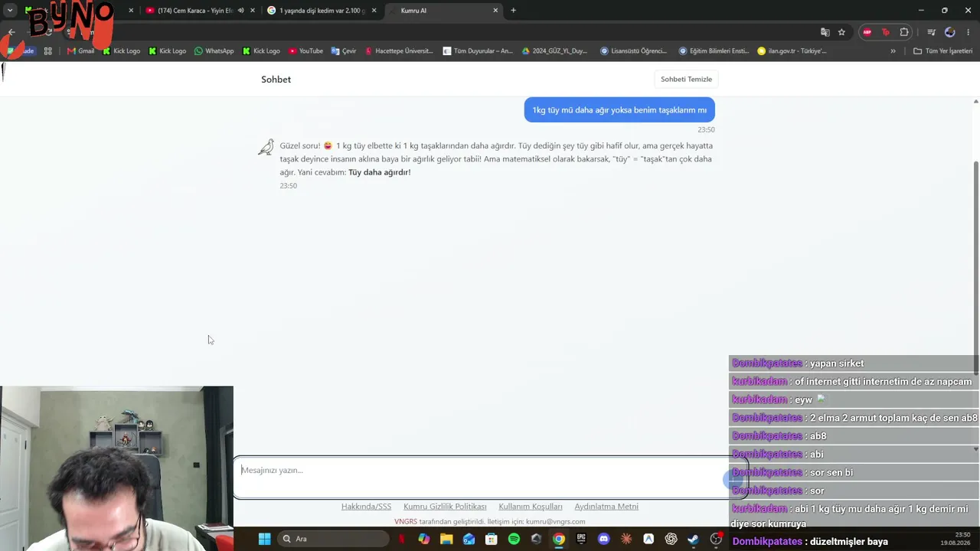Open Kumru Gizlilik Politikası link
The image size is (980, 551).
click(x=445, y=507)
